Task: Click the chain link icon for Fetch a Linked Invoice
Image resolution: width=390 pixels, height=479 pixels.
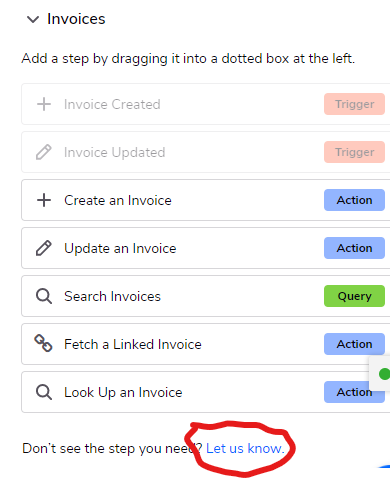Action: tap(44, 344)
